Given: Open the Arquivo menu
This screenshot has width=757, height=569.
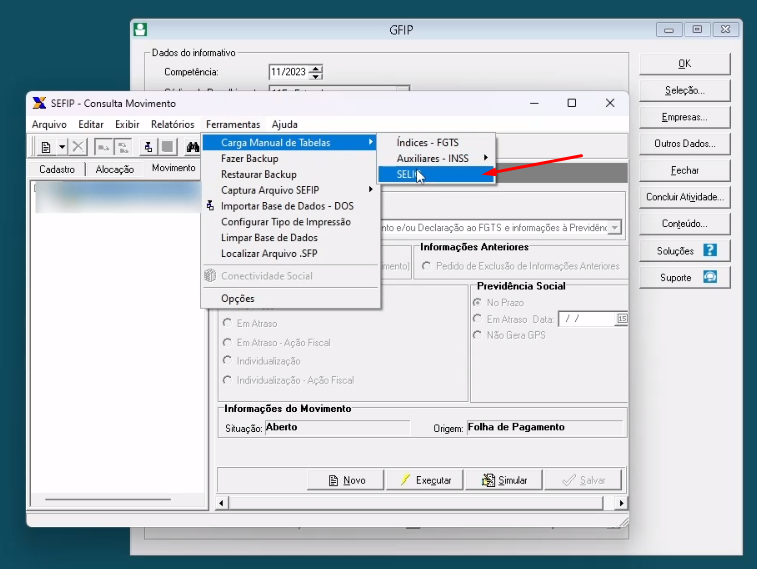Looking at the screenshot, I should point(49,125).
